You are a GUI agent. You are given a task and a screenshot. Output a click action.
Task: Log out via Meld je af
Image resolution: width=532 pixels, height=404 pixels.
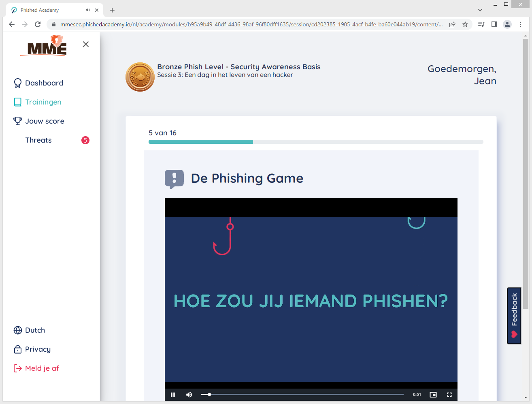point(42,368)
